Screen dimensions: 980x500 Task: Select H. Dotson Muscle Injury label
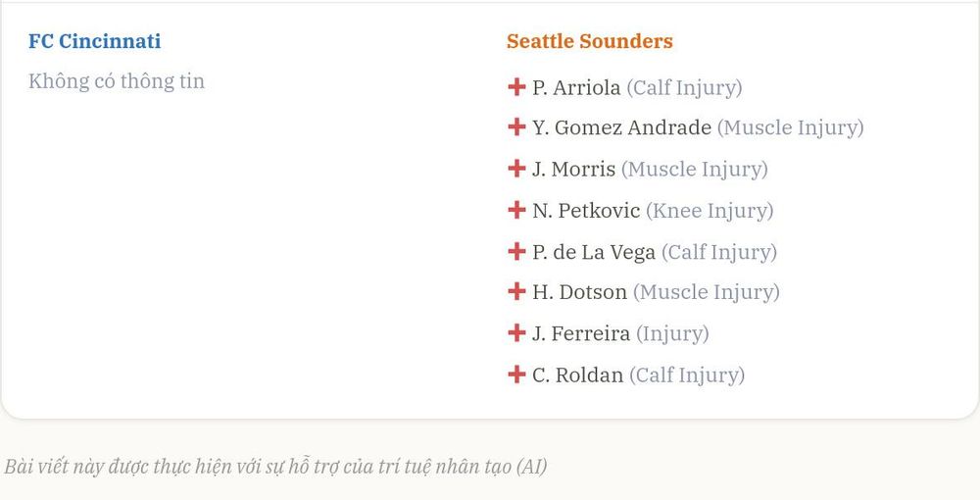(707, 292)
